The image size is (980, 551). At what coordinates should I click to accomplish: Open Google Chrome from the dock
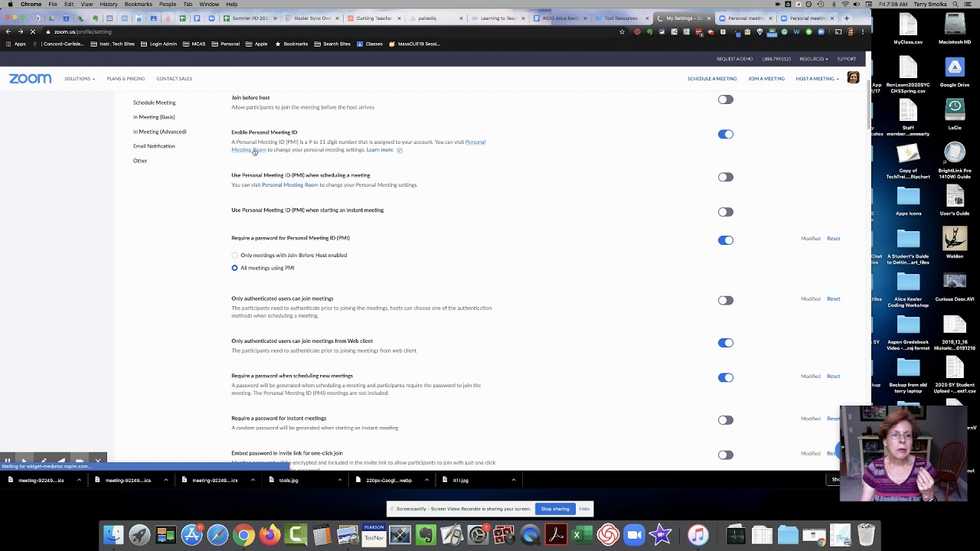(243, 534)
